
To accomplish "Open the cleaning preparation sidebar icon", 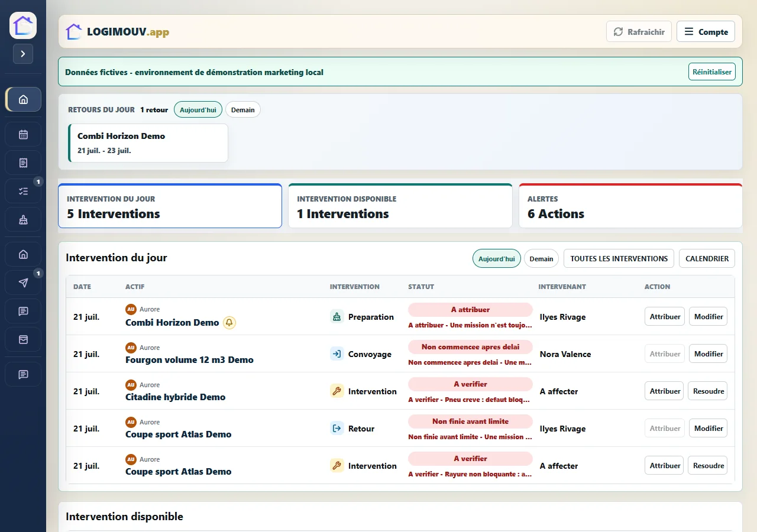I will click(24, 219).
